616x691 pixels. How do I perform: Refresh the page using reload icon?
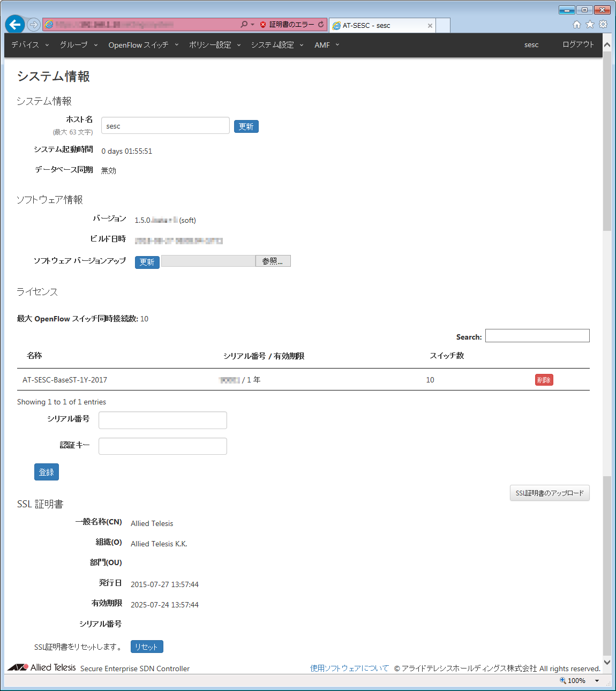click(x=321, y=25)
